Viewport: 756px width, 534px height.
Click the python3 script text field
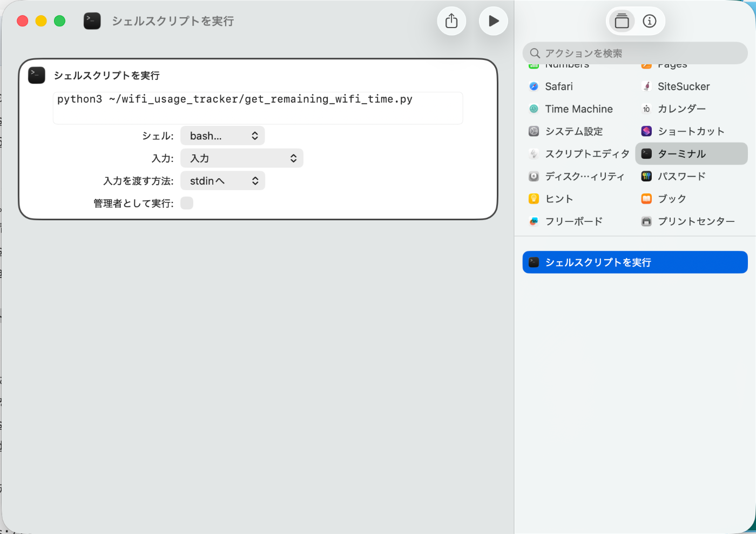click(x=258, y=108)
